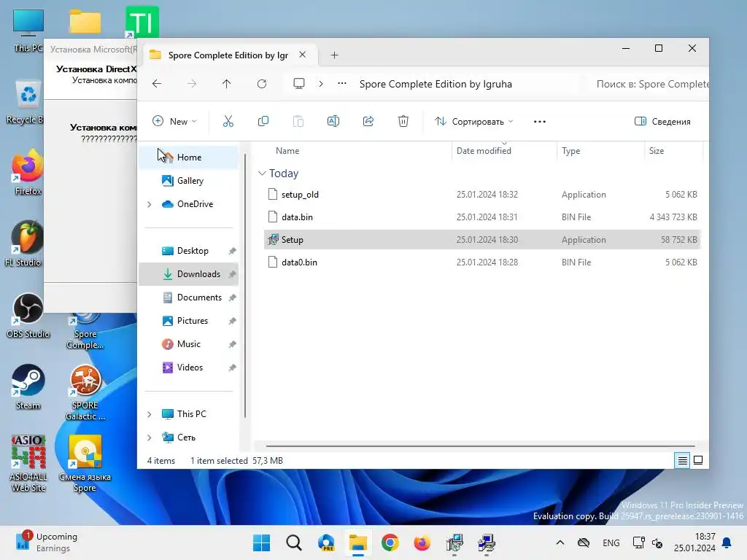Open Сортировать sort dropdown
The width and height of the screenshot is (747, 560).
click(x=474, y=122)
